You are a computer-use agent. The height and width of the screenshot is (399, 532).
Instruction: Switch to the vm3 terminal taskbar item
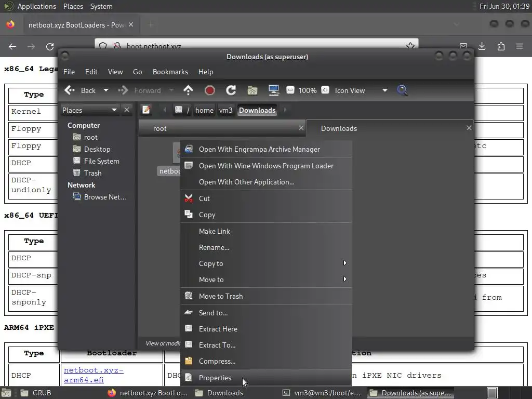pos(322,393)
